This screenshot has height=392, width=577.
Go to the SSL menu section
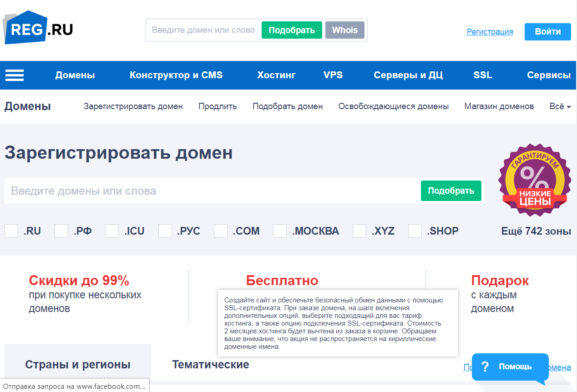(482, 75)
